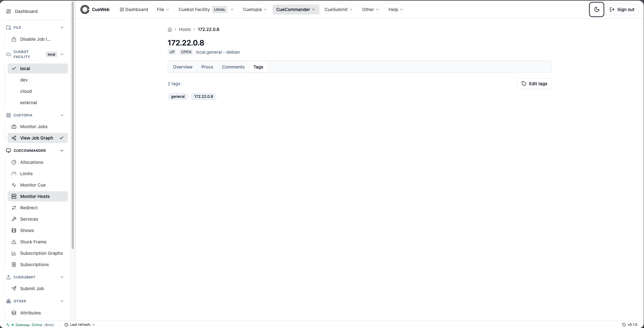Click the CUECOMMANDER monitor icon
This screenshot has height=328, width=644.
tap(9, 151)
